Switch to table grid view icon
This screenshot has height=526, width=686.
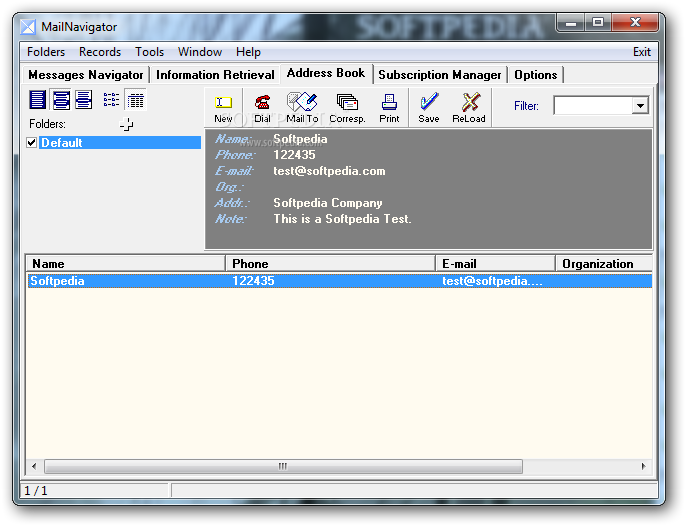135,100
